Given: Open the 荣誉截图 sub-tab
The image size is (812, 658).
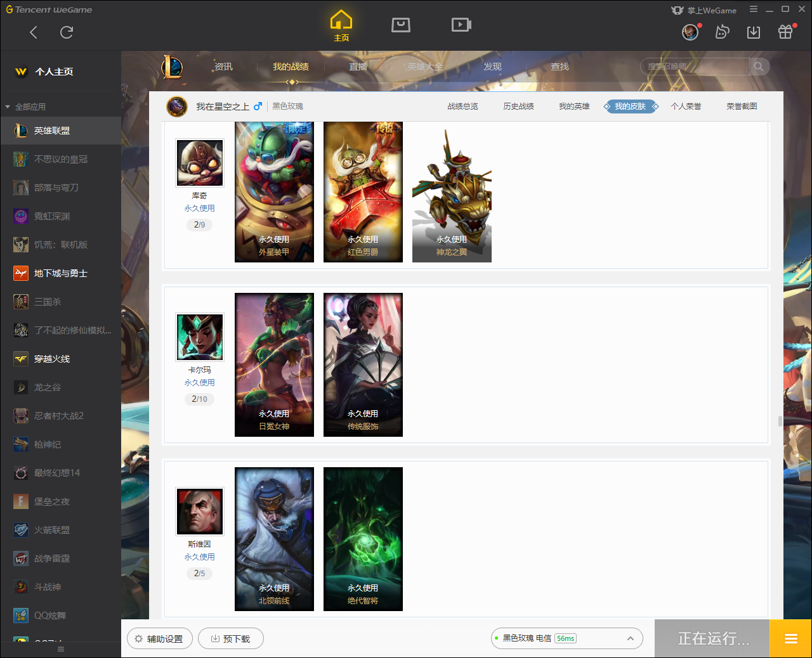Looking at the screenshot, I should point(742,106).
